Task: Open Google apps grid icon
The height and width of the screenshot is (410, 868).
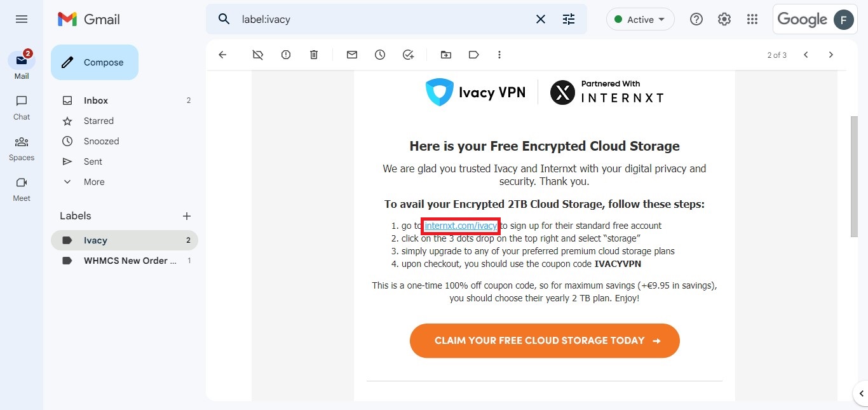Action: coord(752,19)
